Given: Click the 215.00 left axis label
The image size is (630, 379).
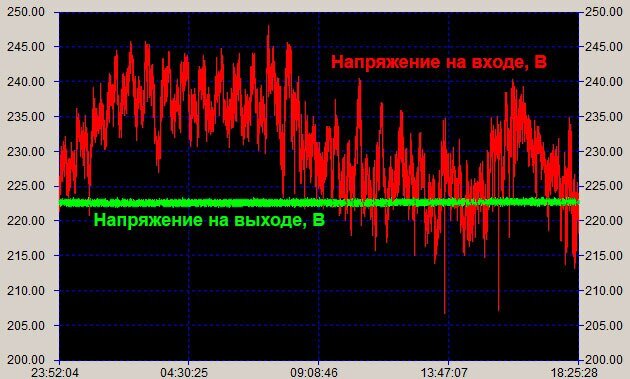Looking at the screenshot, I should (x=26, y=256).
